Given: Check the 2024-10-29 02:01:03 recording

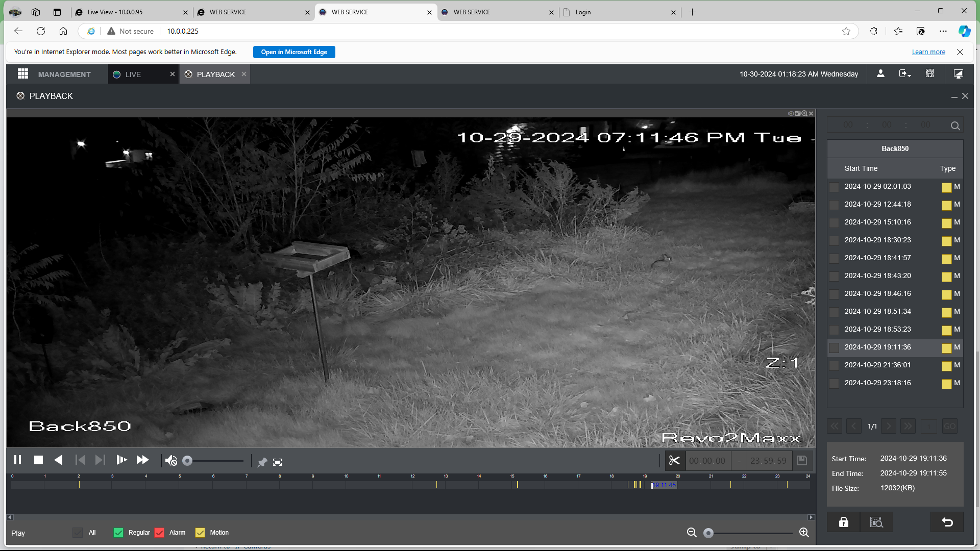Looking at the screenshot, I should tap(834, 187).
